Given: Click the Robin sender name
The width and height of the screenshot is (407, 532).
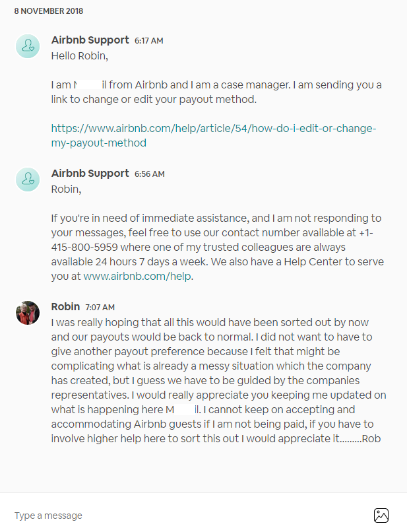Looking at the screenshot, I should pos(65,307).
